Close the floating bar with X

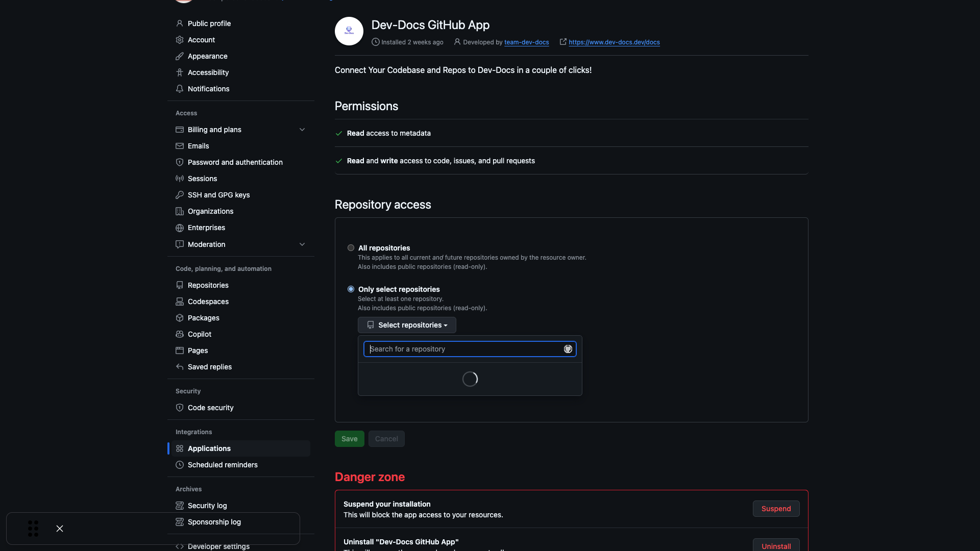pos(60,529)
